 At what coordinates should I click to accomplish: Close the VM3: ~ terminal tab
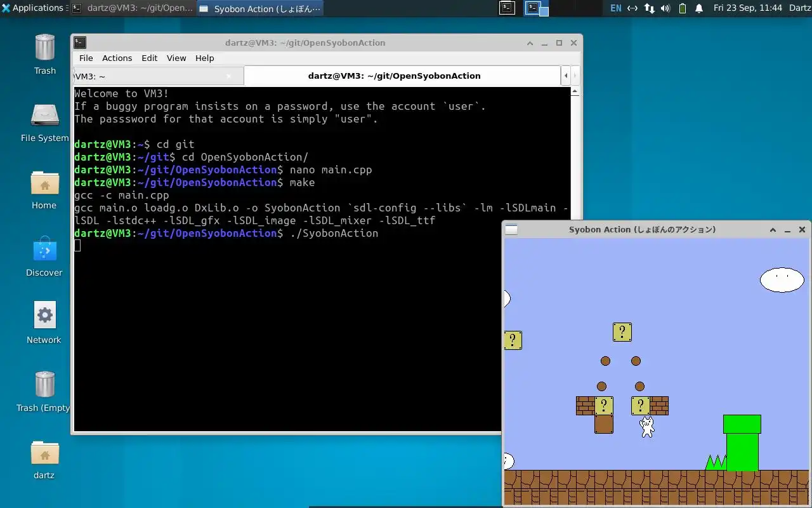click(230, 76)
